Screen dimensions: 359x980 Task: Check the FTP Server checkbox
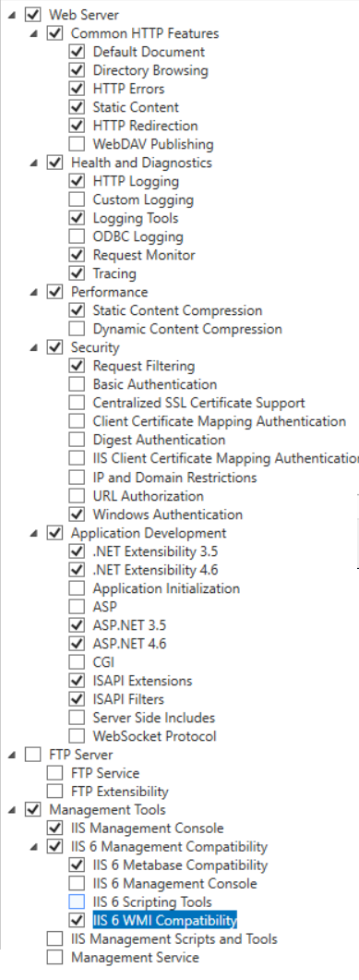point(33,755)
